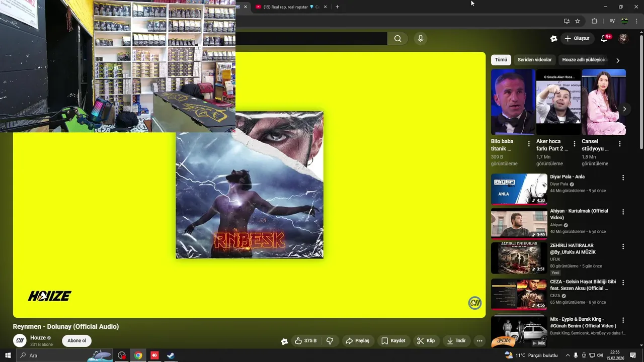Open Steam from the taskbar
The height and width of the screenshot is (362, 644).
point(171,355)
